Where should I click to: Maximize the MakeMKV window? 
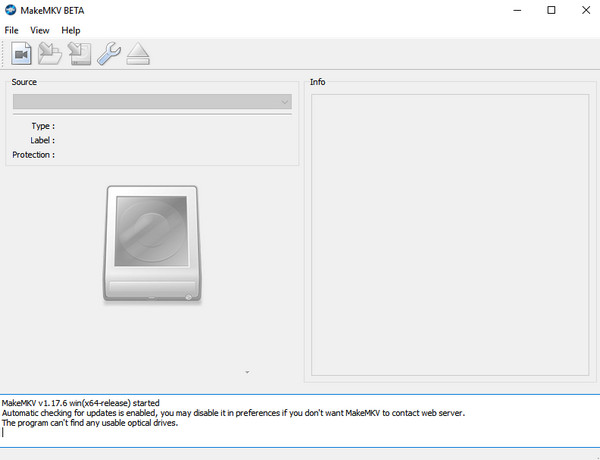[551, 10]
